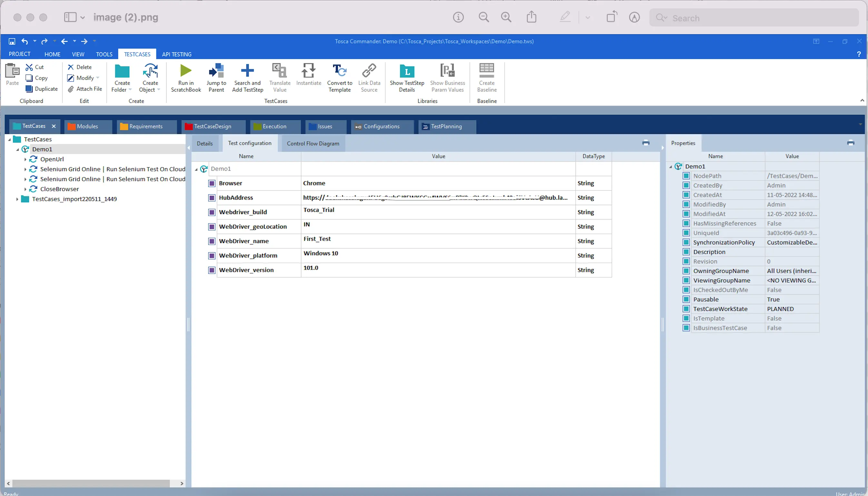Click the Attach File button

pyautogui.click(x=85, y=89)
